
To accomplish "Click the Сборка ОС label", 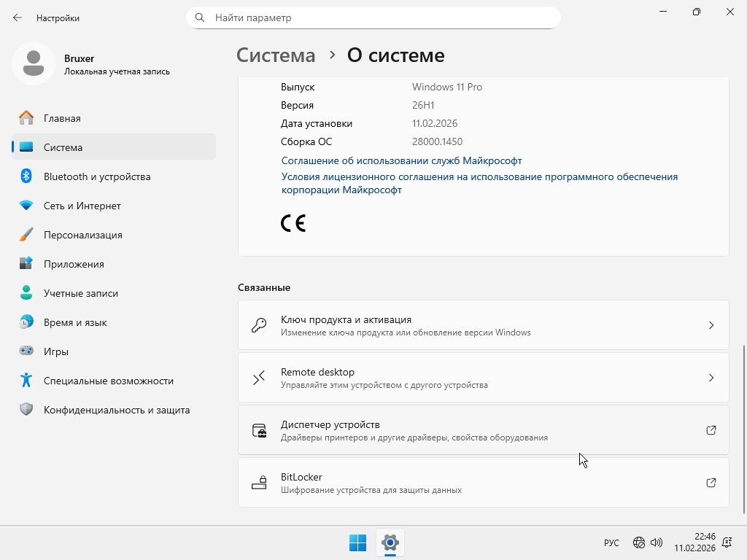I will click(x=306, y=141).
